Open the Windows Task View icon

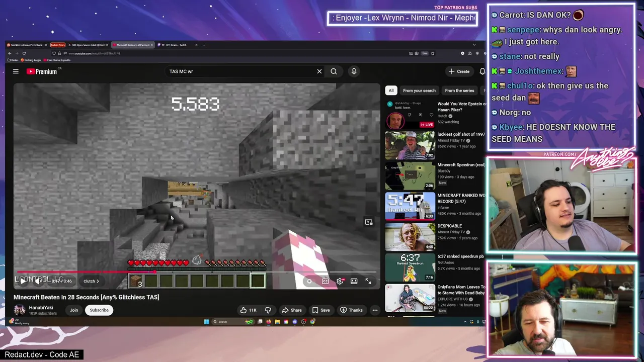260,322
